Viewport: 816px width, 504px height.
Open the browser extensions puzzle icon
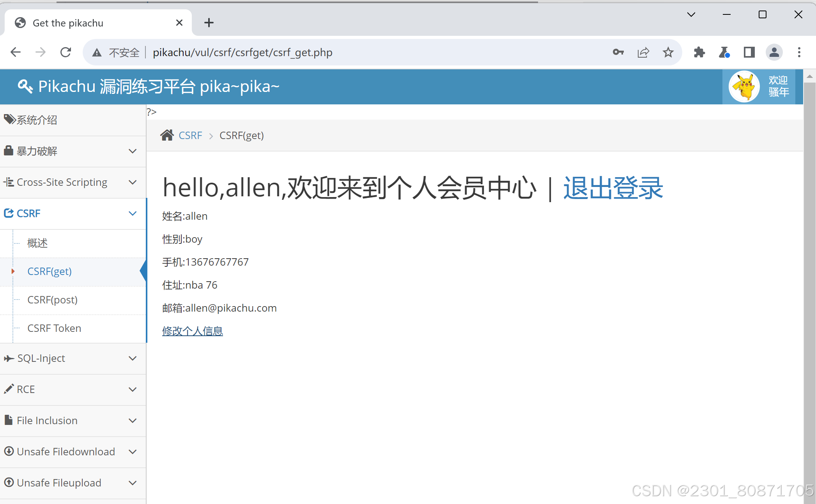[x=699, y=52]
